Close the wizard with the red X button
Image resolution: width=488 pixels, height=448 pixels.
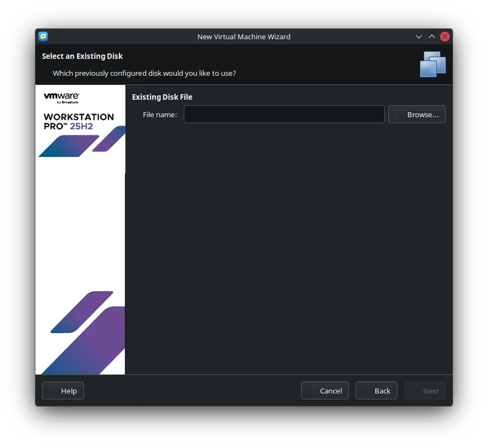[x=445, y=37]
